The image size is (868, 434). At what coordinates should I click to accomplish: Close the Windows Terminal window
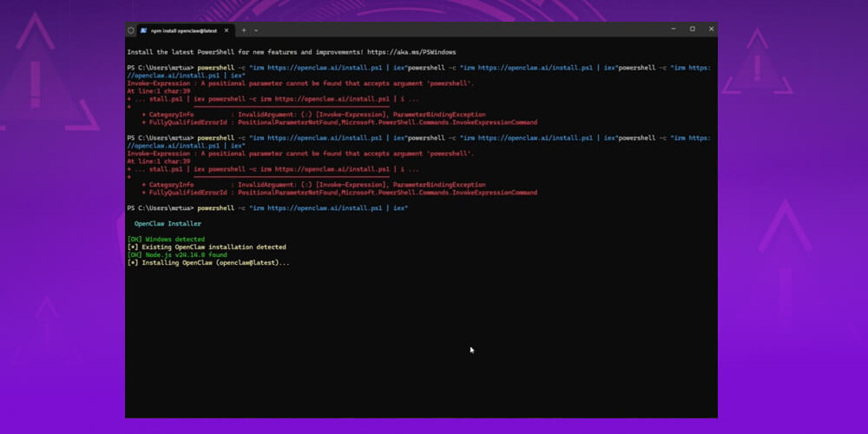[711, 29]
